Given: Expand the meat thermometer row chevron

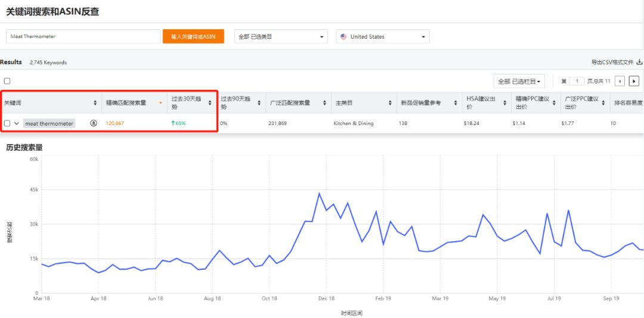Looking at the screenshot, I should tap(17, 123).
